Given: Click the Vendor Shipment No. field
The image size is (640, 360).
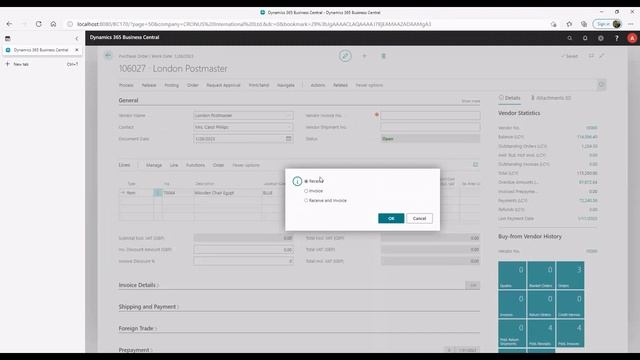Looking at the screenshot, I should pos(430,127).
